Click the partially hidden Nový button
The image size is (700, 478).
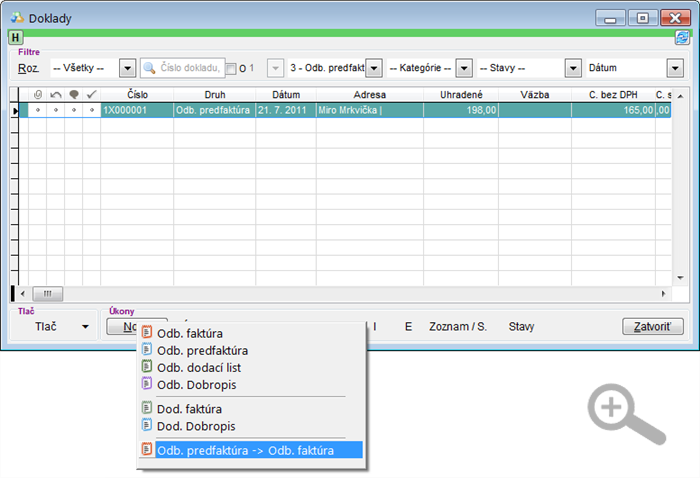(122, 327)
